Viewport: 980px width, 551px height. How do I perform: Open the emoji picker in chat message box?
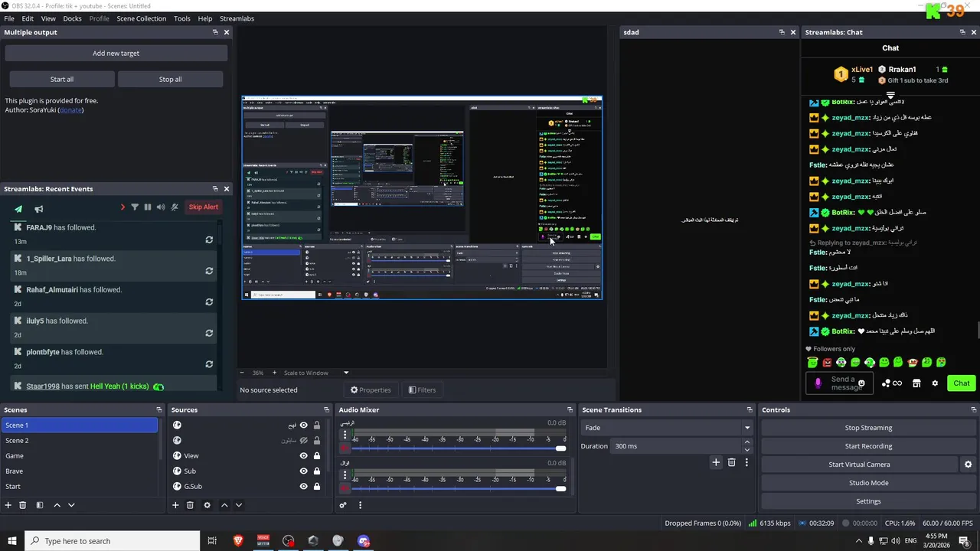tap(861, 383)
